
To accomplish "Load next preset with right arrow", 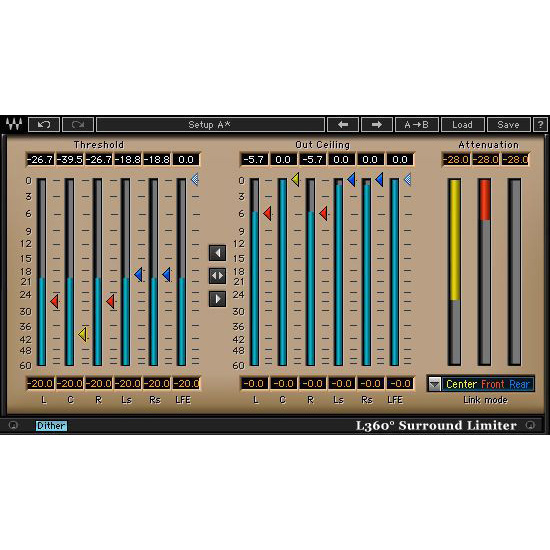I will click(x=376, y=125).
